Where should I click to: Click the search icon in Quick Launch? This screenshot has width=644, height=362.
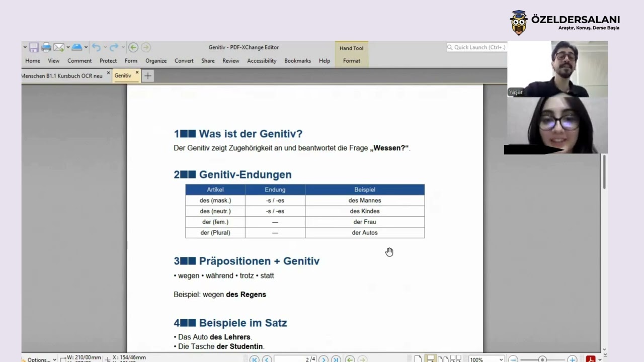click(x=450, y=47)
